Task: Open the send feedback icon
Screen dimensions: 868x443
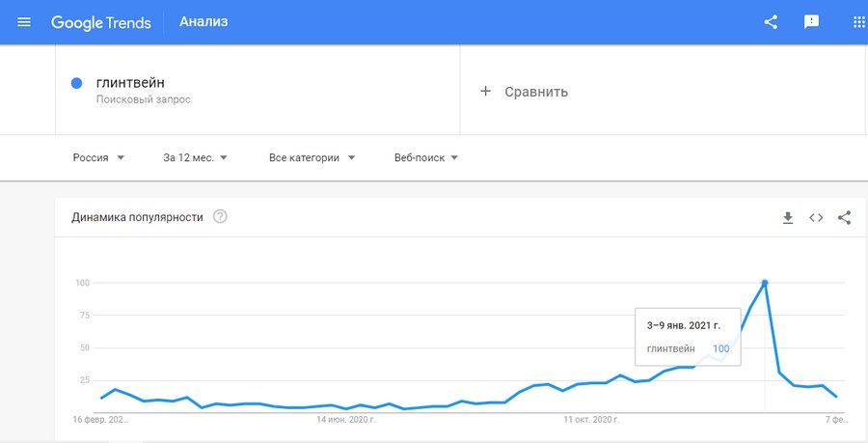Action: point(811,22)
